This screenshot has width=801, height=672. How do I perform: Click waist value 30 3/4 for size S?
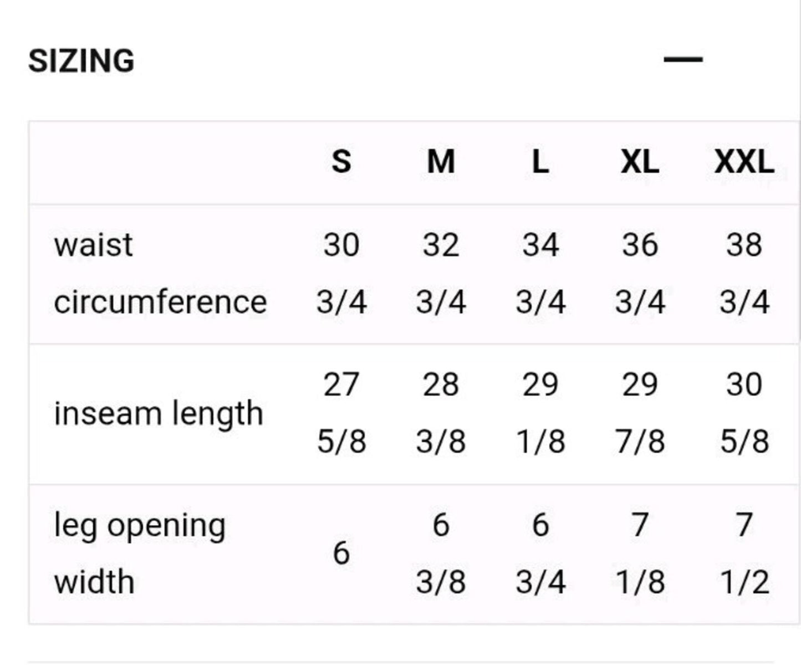[341, 274]
